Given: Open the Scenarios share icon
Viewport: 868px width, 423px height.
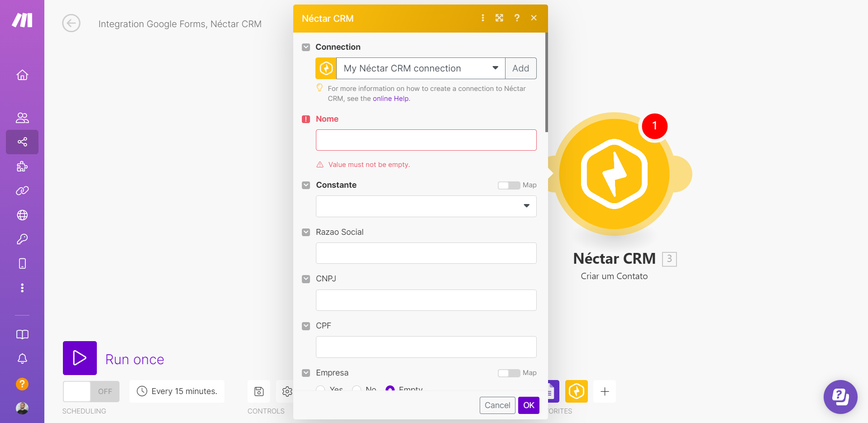Looking at the screenshot, I should pyautogui.click(x=22, y=142).
